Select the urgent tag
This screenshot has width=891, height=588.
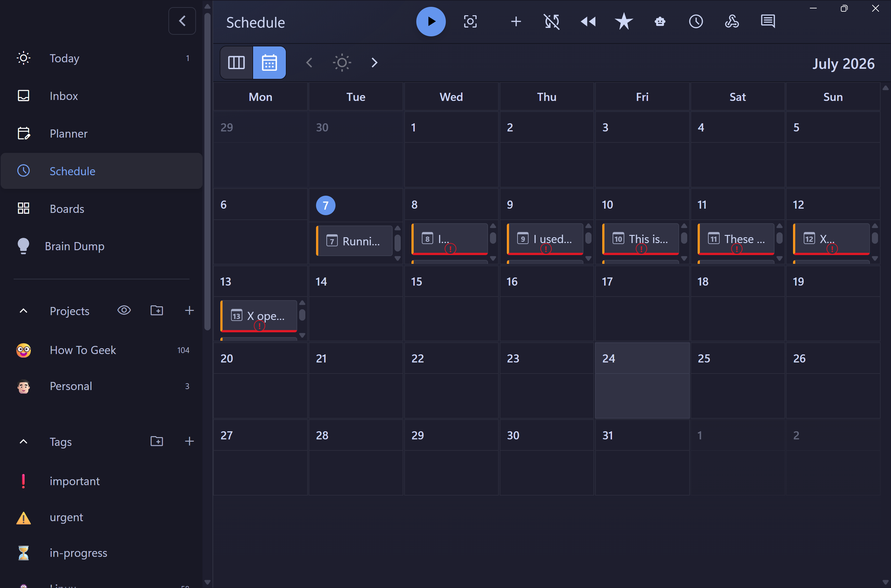[x=102, y=518]
